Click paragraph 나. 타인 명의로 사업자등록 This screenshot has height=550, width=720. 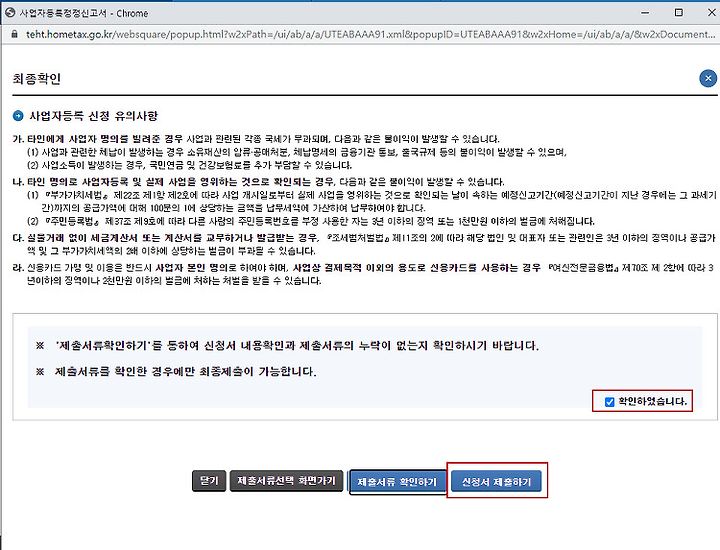pos(259,182)
